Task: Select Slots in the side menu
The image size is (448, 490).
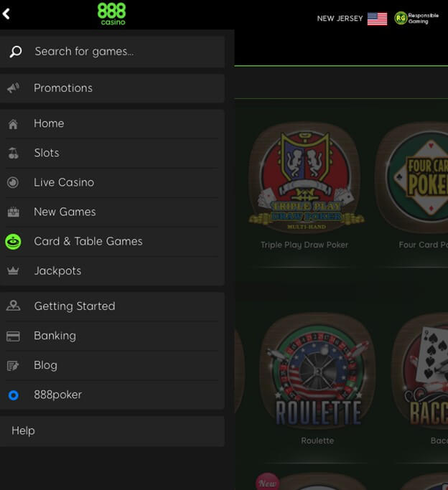Action: [112, 153]
